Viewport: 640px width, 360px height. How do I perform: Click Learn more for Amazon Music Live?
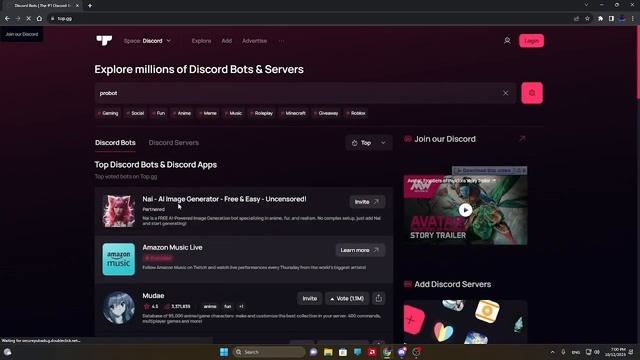click(360, 250)
